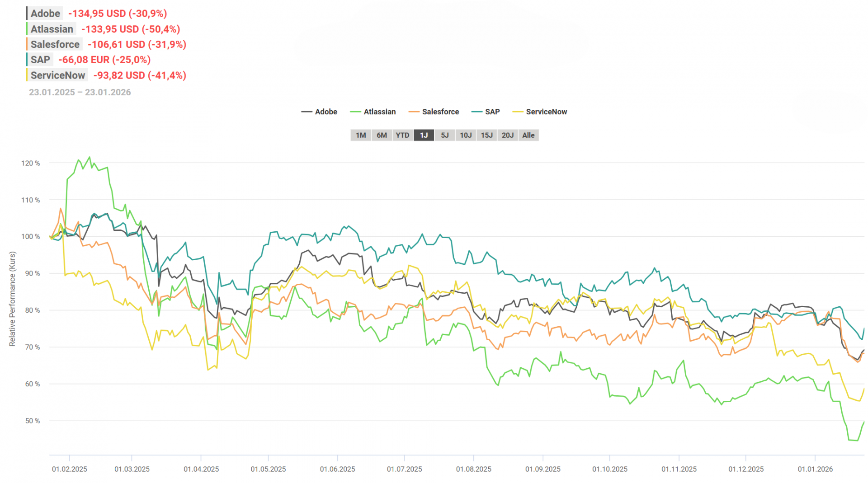Image resolution: width=868 pixels, height=483 pixels.
Task: Click the yellow ServiceNow marker in the chart legend
Action: pos(519,112)
